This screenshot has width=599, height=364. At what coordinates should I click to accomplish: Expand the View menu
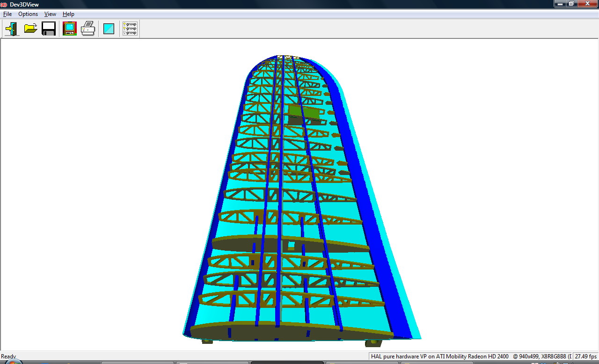pos(50,14)
